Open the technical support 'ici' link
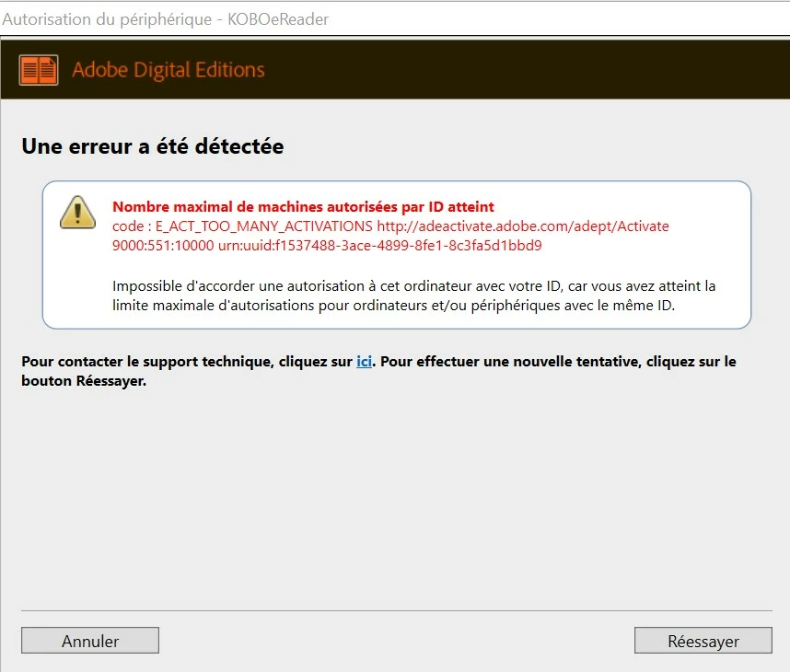 click(x=364, y=361)
